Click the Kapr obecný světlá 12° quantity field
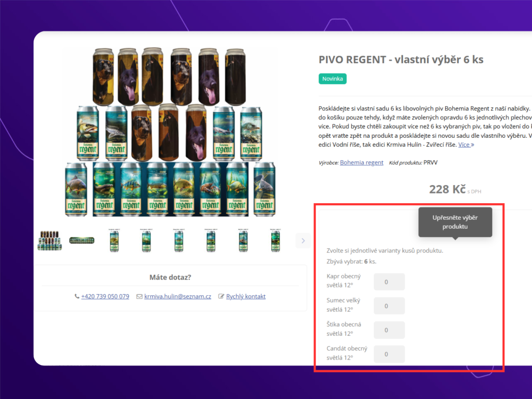Screen dimensions: 532x399 389,282
